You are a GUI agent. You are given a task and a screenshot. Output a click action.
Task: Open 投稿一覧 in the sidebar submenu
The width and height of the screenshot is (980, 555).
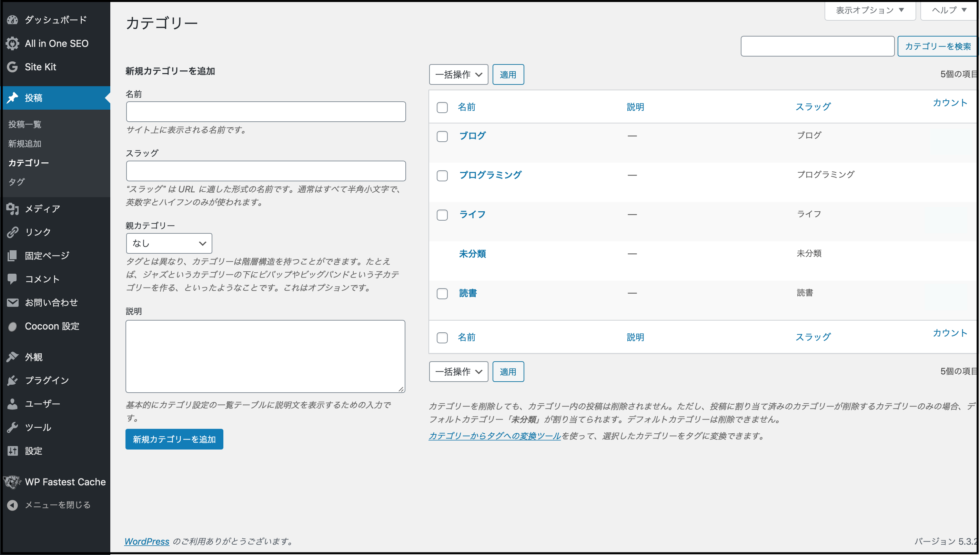[25, 124]
